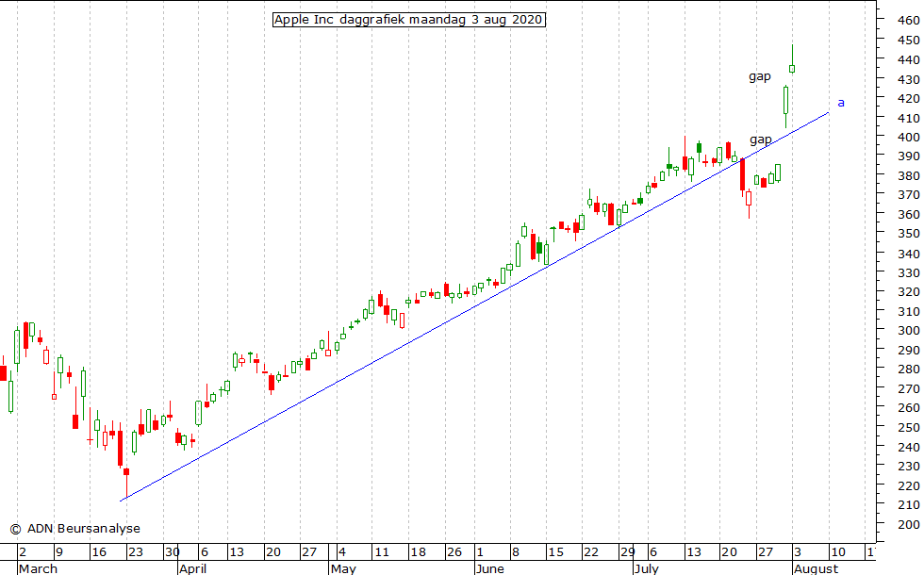Viewport: 924px width, 575px height.
Task: Click the '22' date label in June
Action: tap(591, 552)
